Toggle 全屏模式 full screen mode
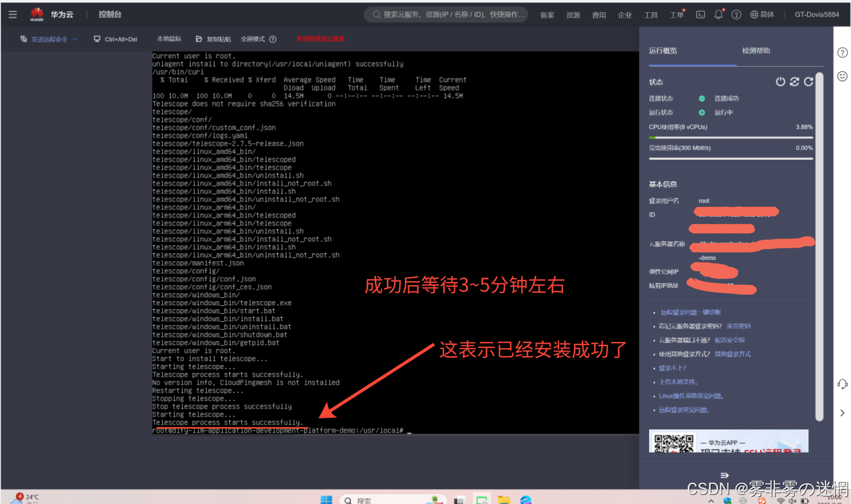 (252, 39)
